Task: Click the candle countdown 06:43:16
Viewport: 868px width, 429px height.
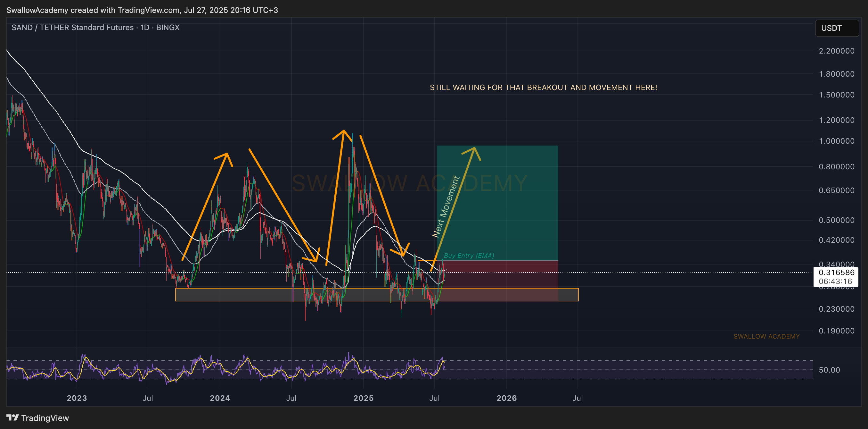Action: pyautogui.click(x=835, y=281)
